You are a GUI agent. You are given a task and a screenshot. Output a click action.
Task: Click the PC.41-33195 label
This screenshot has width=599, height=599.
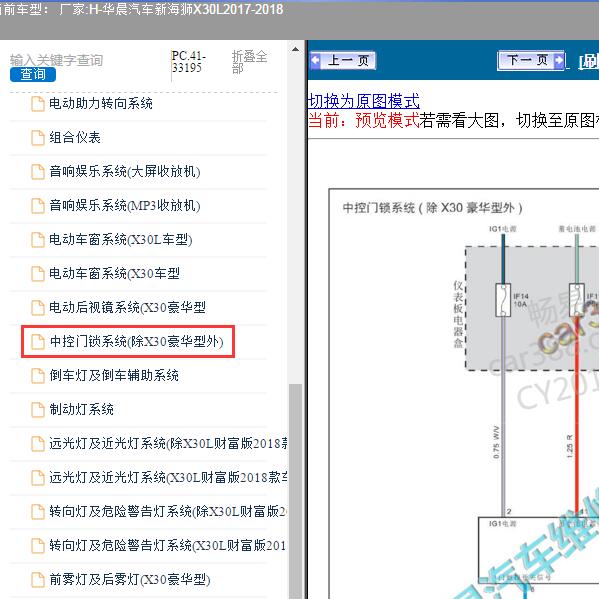click(x=188, y=62)
